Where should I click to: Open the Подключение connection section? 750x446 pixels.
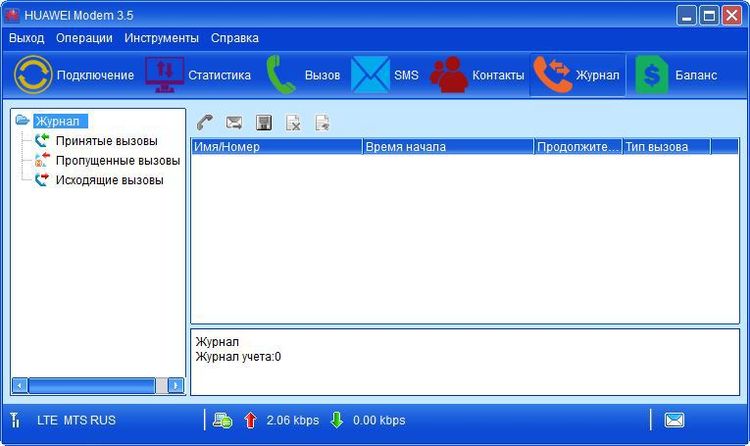(74, 75)
